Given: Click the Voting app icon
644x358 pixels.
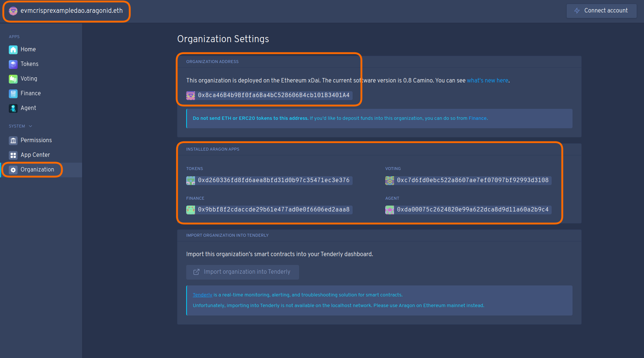Looking at the screenshot, I should point(13,79).
